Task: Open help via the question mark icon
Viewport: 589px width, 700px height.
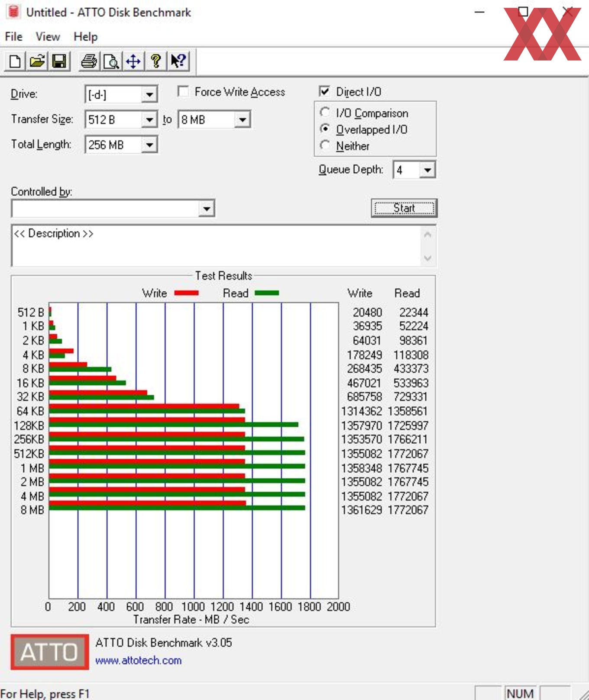Action: point(155,61)
